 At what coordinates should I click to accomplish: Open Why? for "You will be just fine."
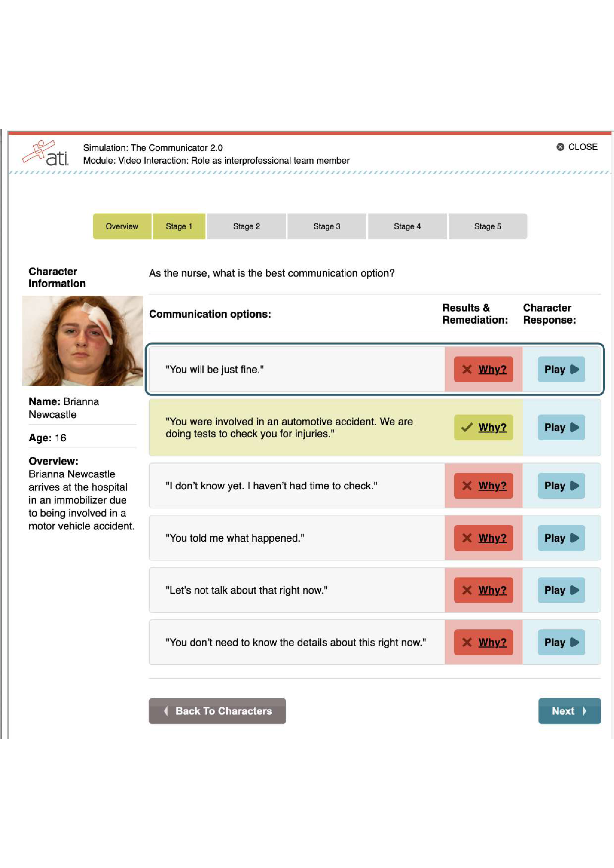[x=492, y=369]
